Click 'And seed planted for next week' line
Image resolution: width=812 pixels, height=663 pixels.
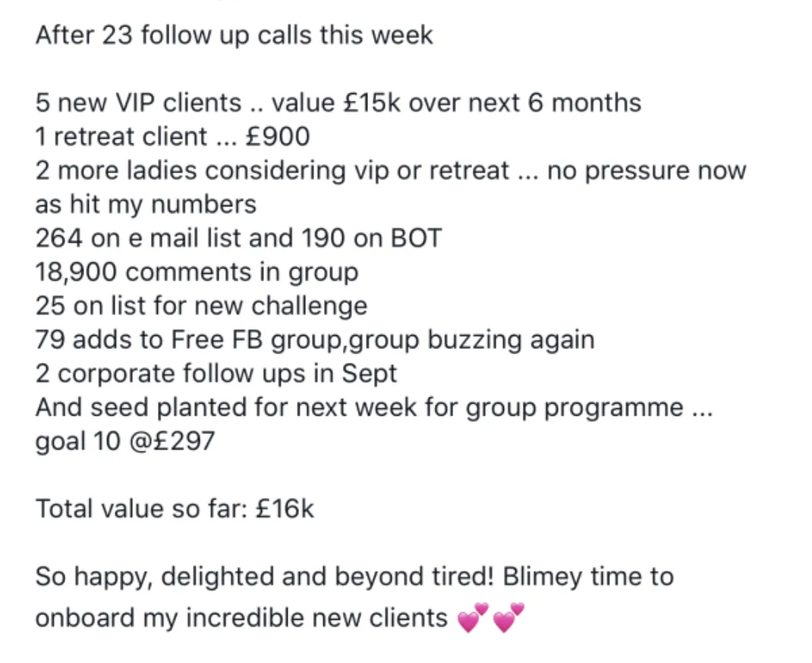pos(374,407)
